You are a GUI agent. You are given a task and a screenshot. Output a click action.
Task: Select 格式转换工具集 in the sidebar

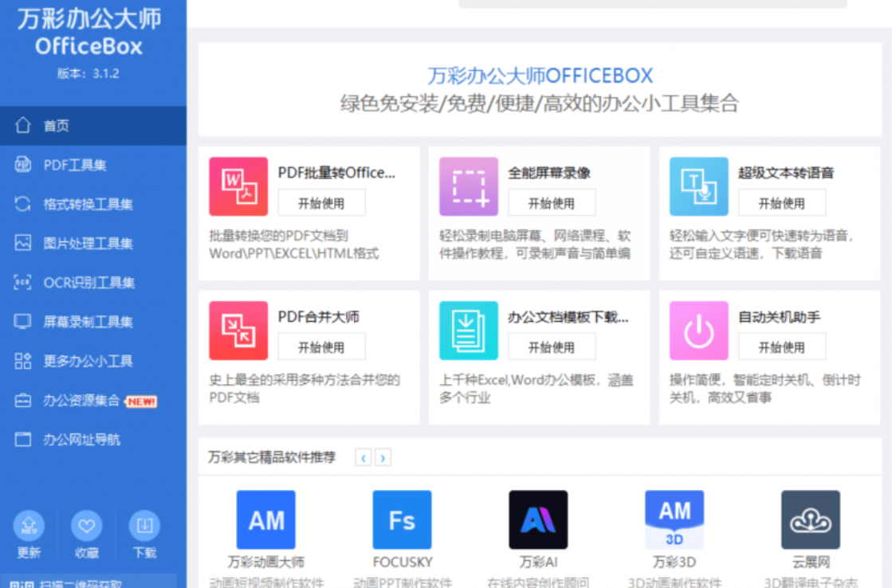[x=92, y=204]
